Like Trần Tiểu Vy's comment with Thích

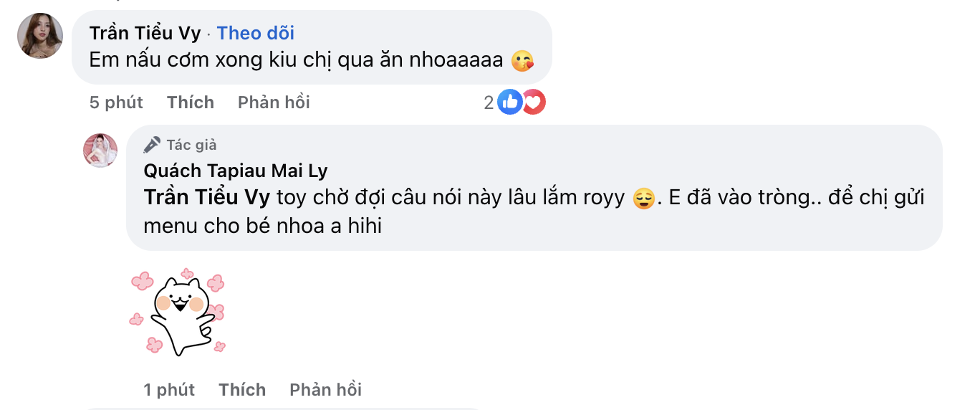191,102
